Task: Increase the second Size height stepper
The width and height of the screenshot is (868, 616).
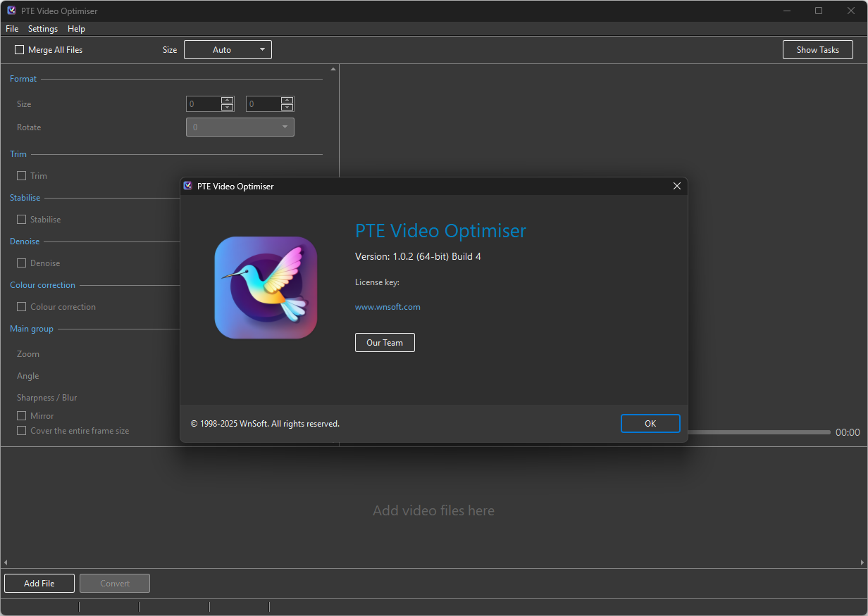Action: pos(287,100)
